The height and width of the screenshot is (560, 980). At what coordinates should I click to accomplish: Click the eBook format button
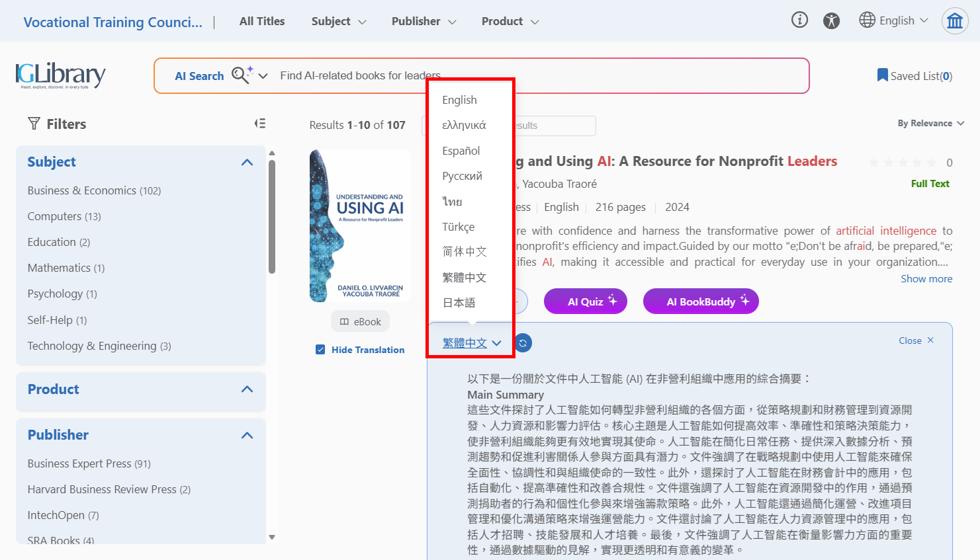(x=361, y=322)
